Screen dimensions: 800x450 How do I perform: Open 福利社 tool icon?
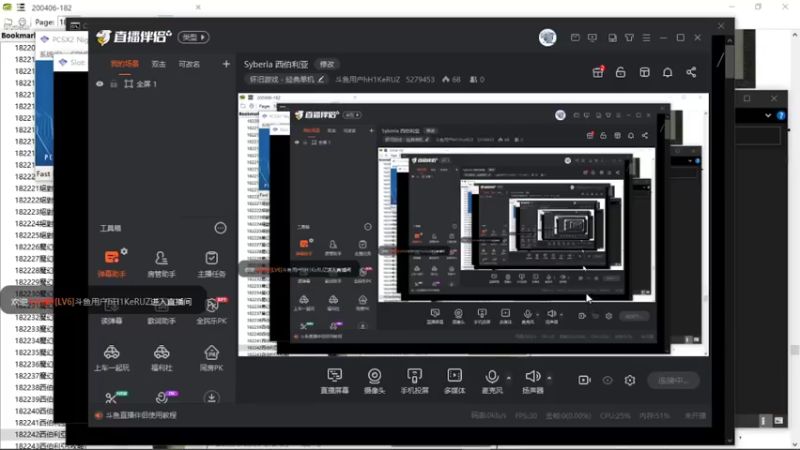161,357
